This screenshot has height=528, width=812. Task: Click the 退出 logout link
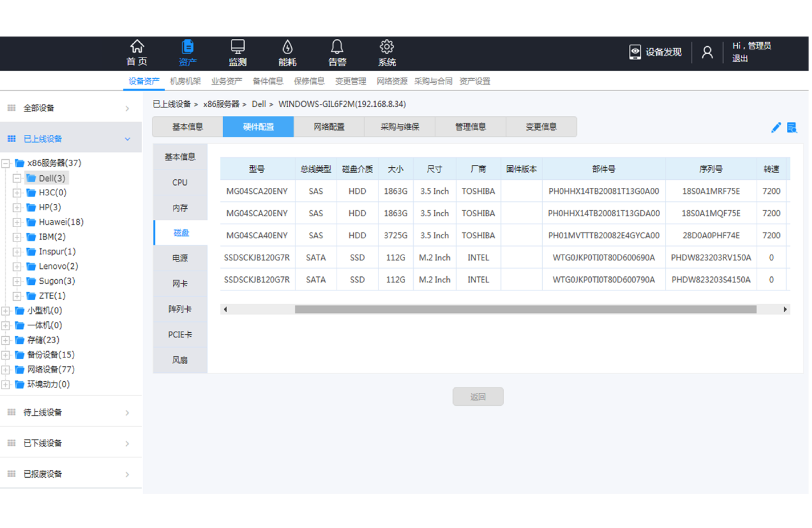tap(740, 58)
